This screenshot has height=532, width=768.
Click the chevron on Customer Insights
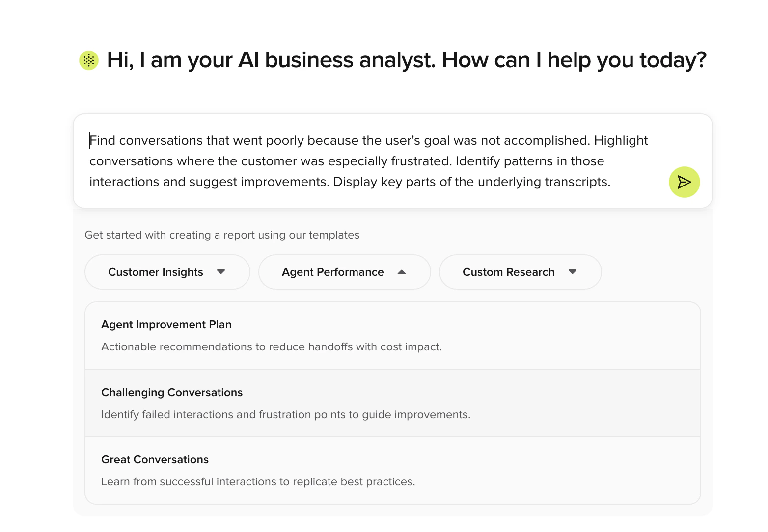click(221, 272)
